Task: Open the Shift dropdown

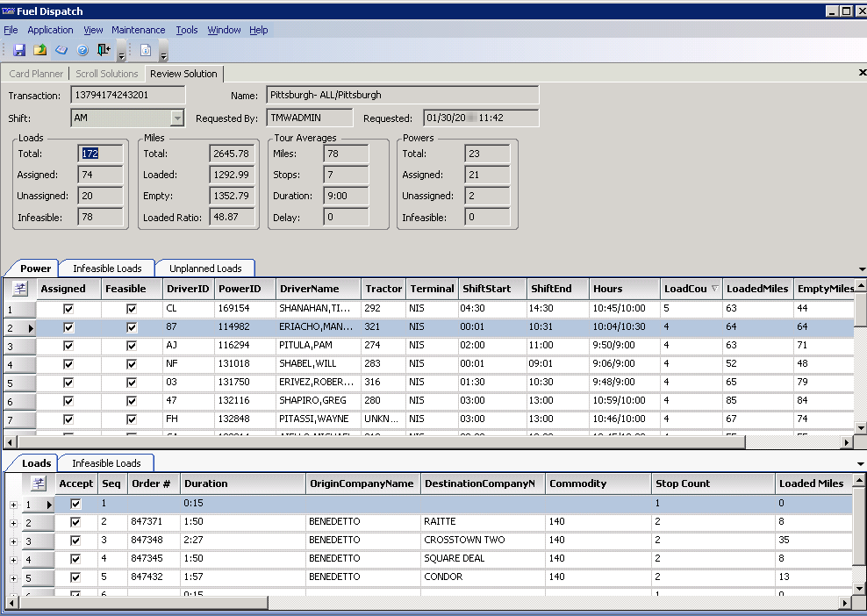Action: pos(177,118)
